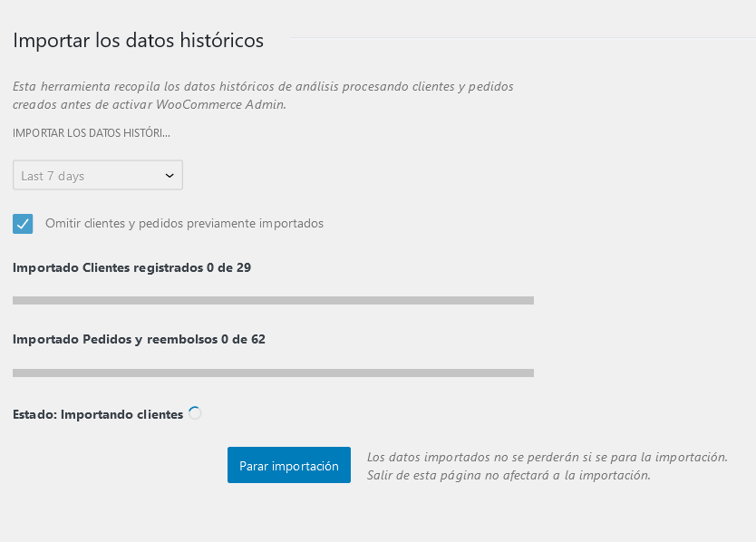This screenshot has width=756, height=542.
Task: Click the Parar importación button
Action: click(x=289, y=465)
